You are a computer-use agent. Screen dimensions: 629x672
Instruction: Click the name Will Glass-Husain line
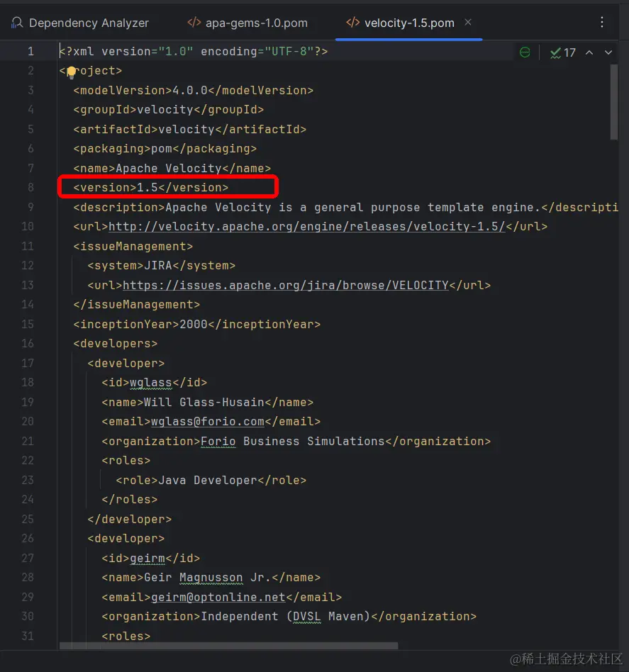point(208,403)
